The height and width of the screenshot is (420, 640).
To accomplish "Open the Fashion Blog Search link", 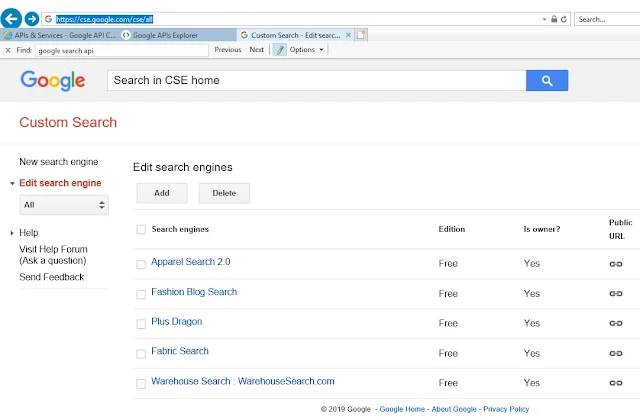I will (194, 292).
